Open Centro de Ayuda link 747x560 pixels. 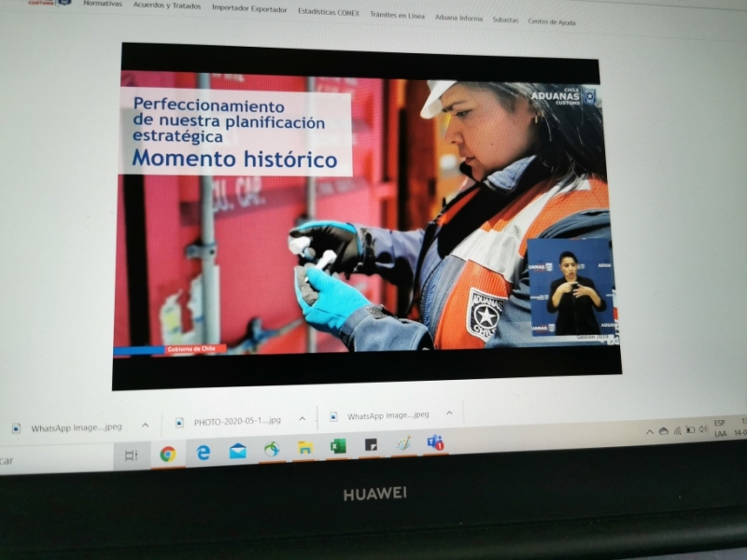tap(551, 21)
